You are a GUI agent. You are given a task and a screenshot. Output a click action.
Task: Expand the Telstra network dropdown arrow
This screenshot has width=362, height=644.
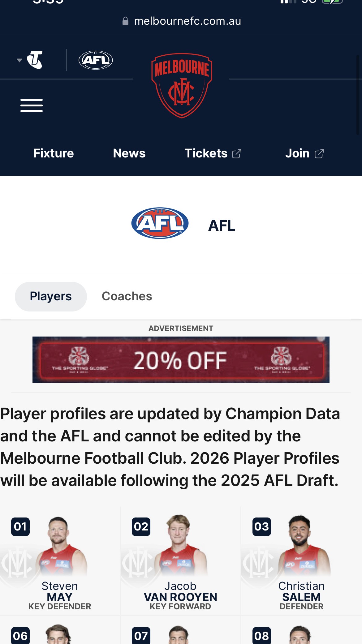[x=19, y=60]
